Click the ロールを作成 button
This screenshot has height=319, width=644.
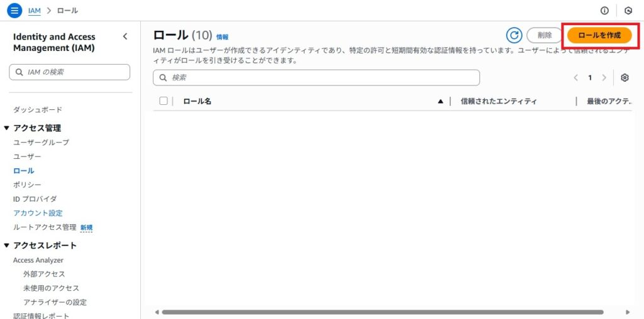[x=599, y=35]
